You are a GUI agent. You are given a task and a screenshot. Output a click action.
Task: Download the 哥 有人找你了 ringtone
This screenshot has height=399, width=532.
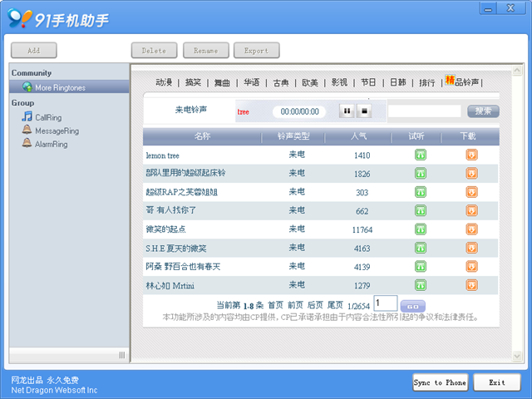point(471,210)
